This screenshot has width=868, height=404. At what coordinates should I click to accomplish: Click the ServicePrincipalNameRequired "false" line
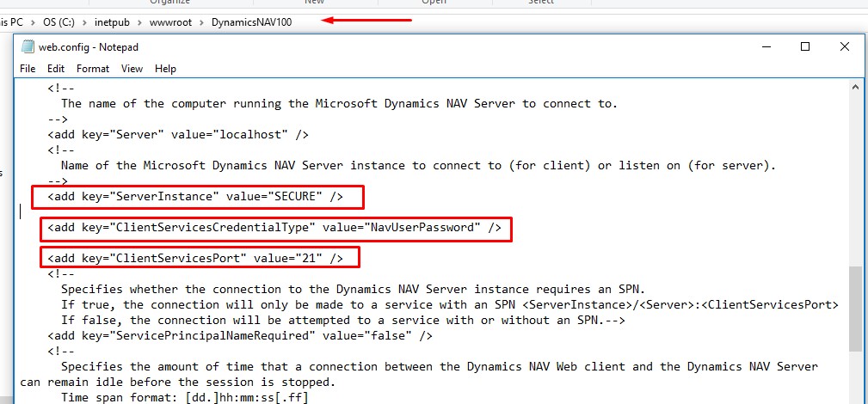240,336
